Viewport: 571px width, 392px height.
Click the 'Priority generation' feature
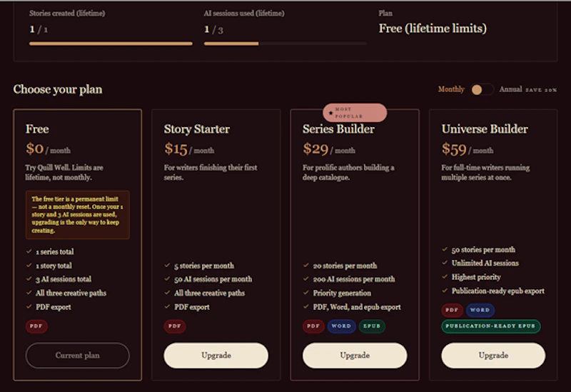pyautogui.click(x=342, y=293)
